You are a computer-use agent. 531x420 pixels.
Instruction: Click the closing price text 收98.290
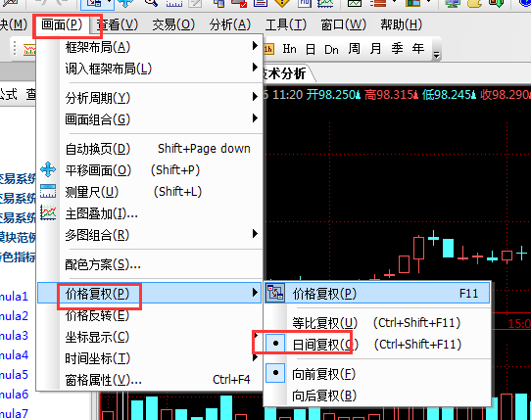coord(506,94)
